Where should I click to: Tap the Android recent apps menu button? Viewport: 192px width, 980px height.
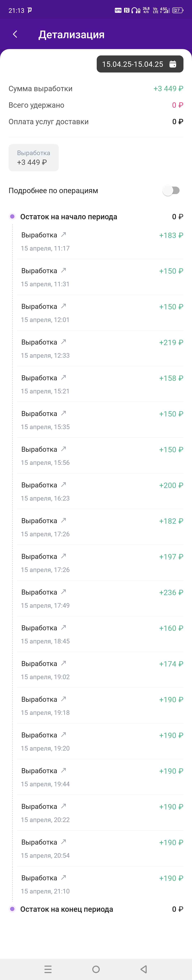click(48, 969)
